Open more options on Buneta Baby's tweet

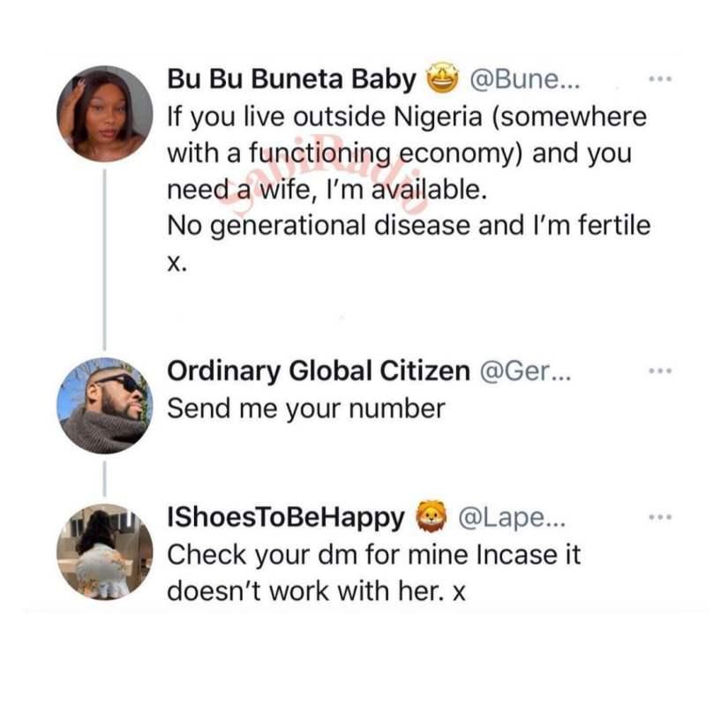[x=660, y=79]
